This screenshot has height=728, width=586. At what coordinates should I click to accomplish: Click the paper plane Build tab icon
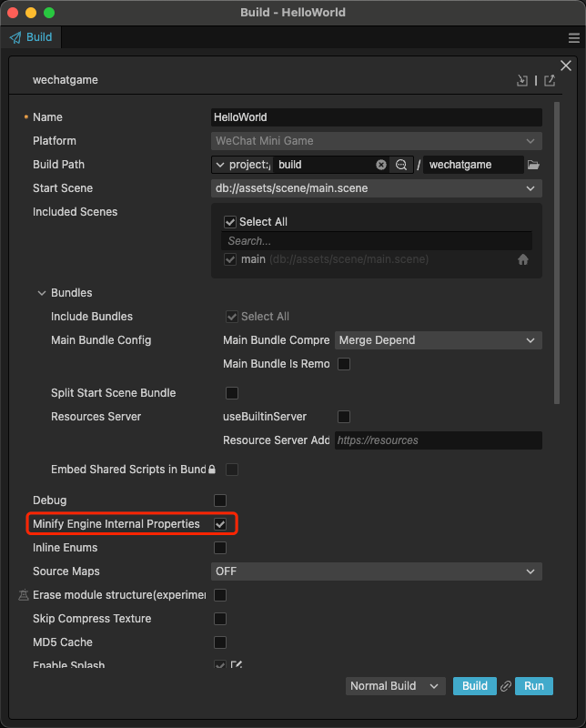point(15,37)
